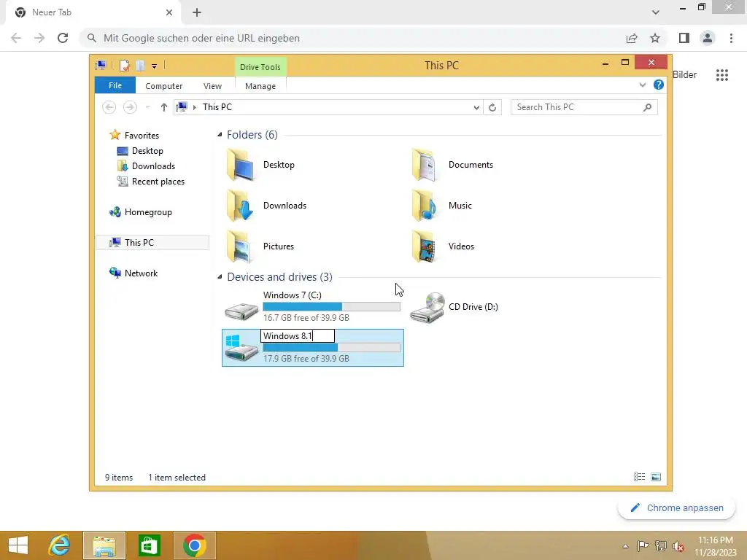
Task: Switch to Large icons view in status bar
Action: [x=656, y=477]
